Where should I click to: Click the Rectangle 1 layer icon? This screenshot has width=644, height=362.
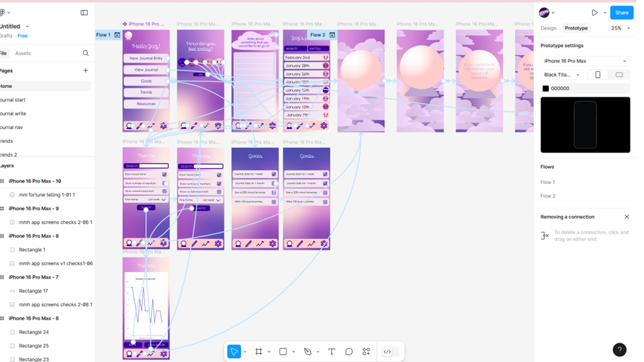pyautogui.click(x=12, y=250)
